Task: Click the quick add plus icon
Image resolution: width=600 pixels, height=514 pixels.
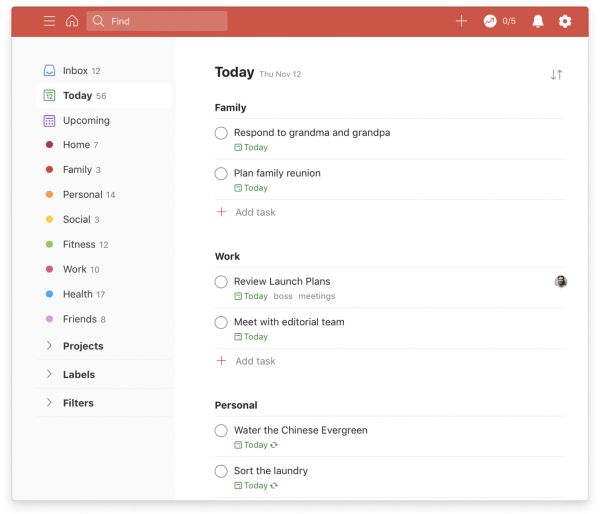Action: 461,21
